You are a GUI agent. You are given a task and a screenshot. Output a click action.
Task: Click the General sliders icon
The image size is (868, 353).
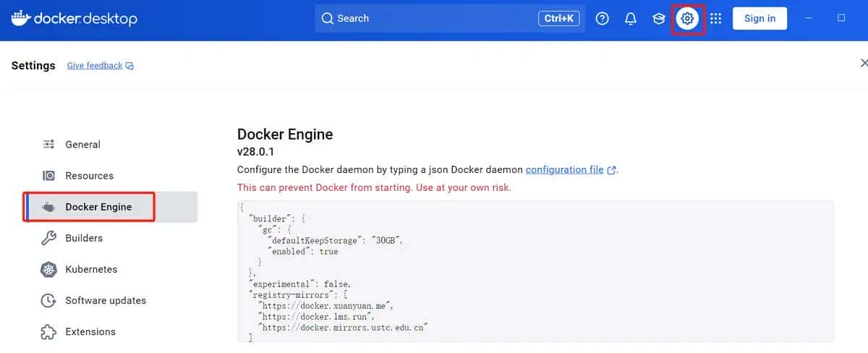point(48,145)
